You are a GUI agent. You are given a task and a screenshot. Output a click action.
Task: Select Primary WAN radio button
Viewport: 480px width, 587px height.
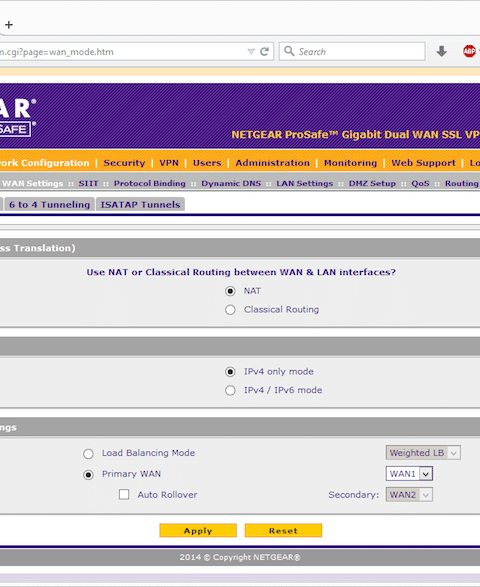(x=88, y=475)
